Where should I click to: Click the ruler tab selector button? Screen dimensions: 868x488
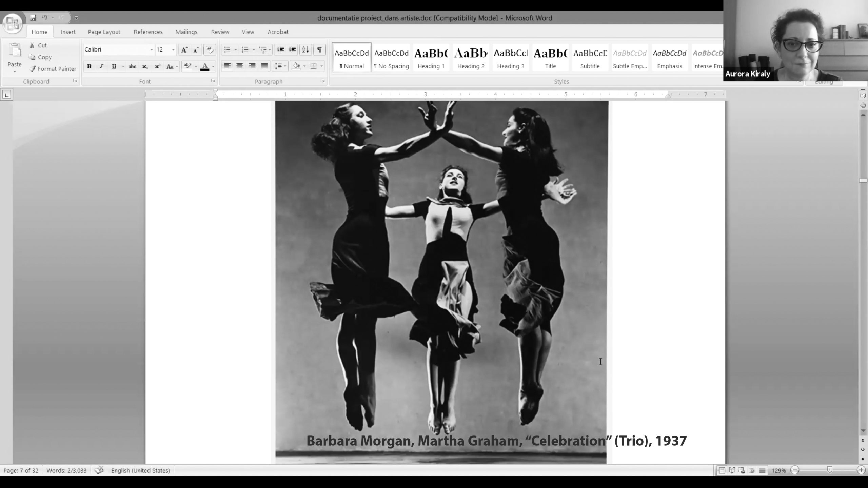coord(7,95)
